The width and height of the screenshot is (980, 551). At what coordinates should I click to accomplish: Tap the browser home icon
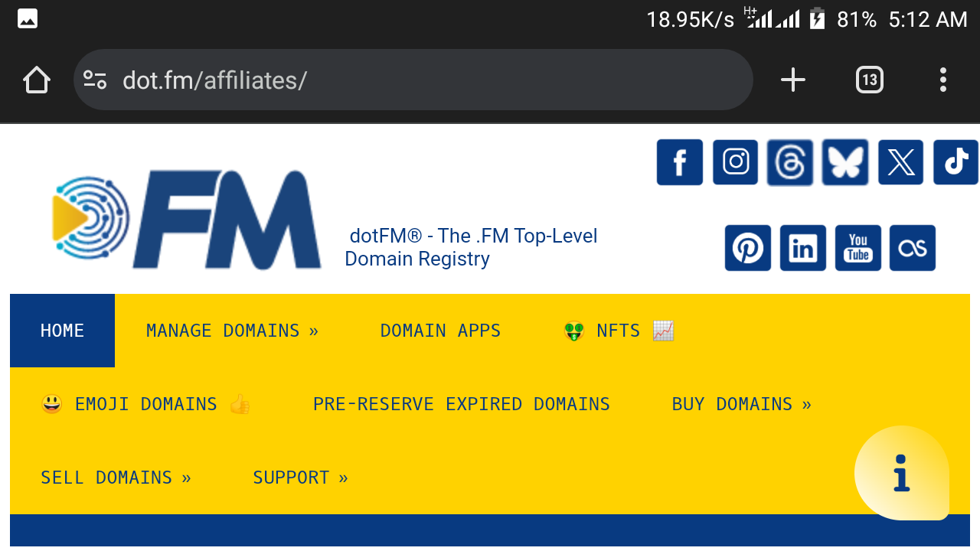(37, 80)
